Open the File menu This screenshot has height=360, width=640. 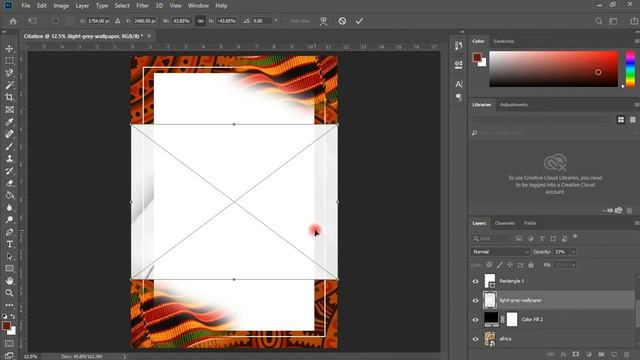[26, 6]
